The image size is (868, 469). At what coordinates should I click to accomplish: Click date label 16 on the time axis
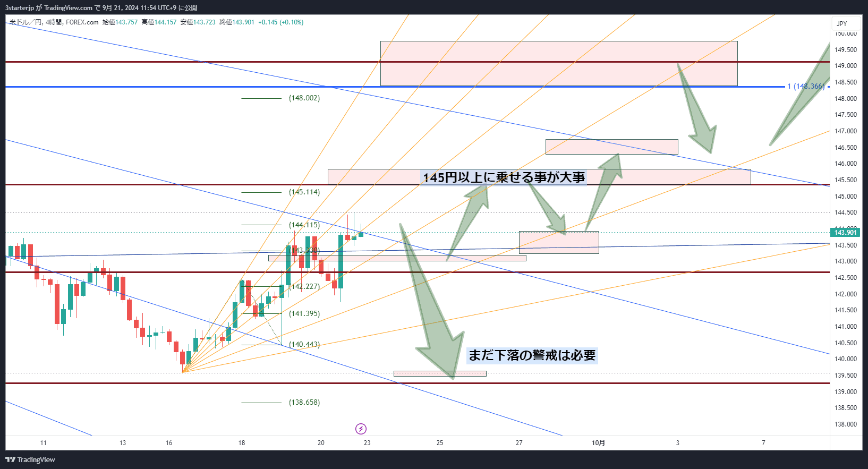pyautogui.click(x=169, y=443)
